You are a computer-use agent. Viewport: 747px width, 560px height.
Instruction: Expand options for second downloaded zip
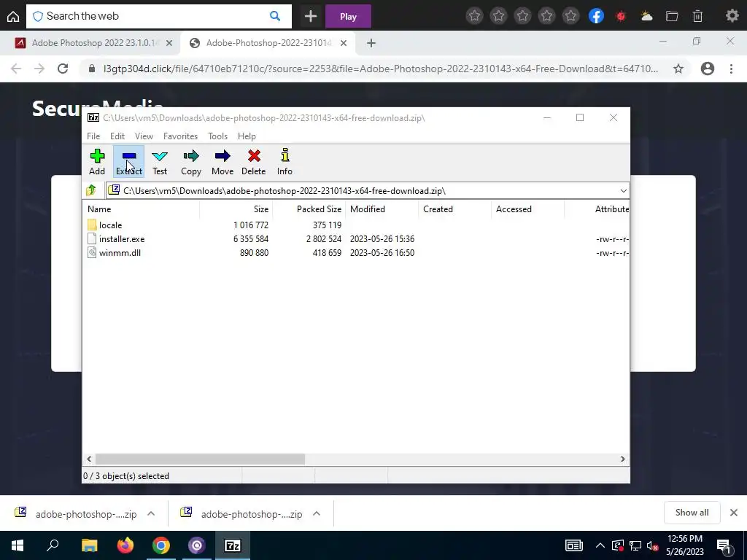317,513
